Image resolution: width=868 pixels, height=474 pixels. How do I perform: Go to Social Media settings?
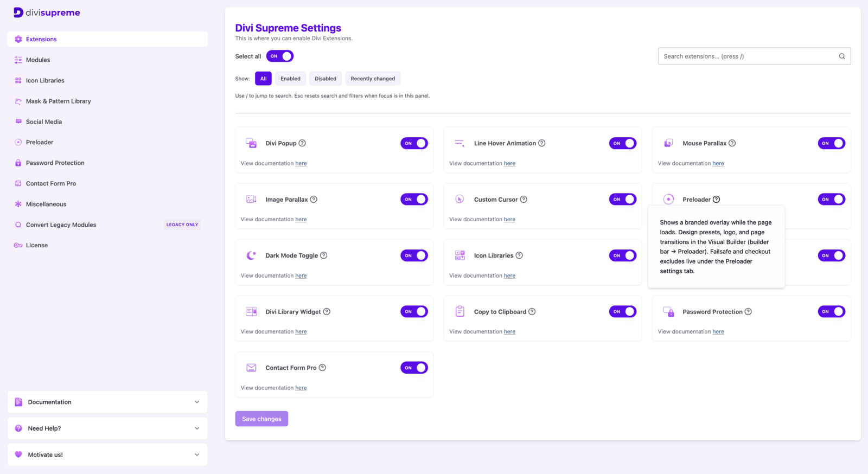click(x=107, y=121)
